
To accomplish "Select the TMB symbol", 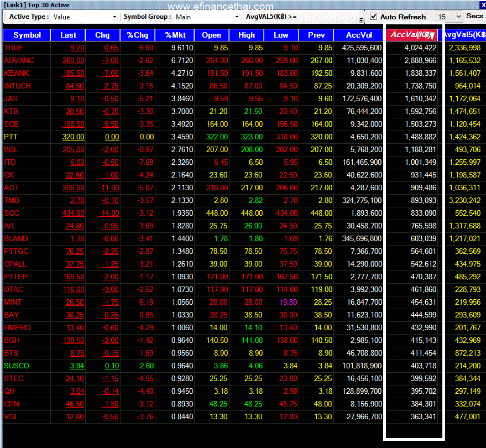I will click(x=12, y=200).
